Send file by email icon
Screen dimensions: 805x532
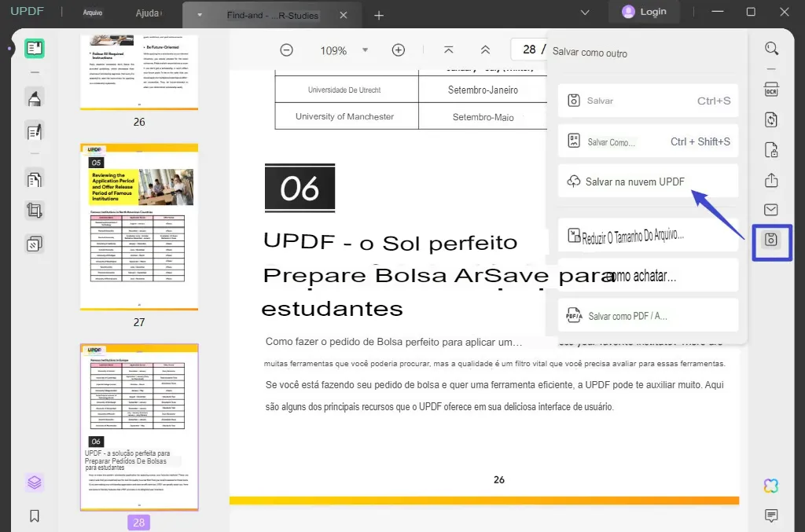[771, 210]
